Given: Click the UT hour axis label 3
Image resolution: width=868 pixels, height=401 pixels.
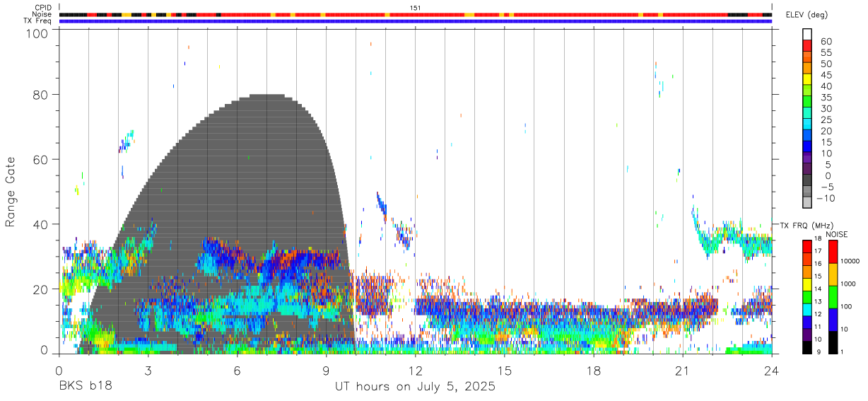Looking at the screenshot, I should tap(148, 371).
